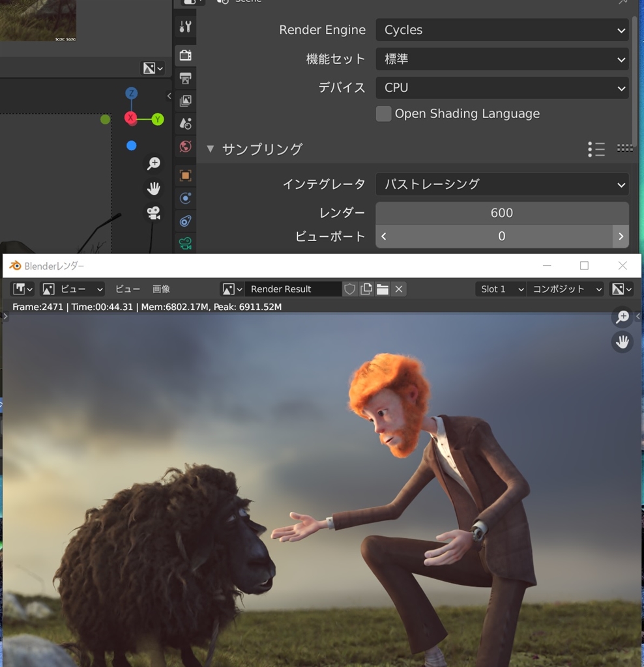This screenshot has width=644, height=667.
Task: Click the pan hand icon in render window
Action: [622, 342]
